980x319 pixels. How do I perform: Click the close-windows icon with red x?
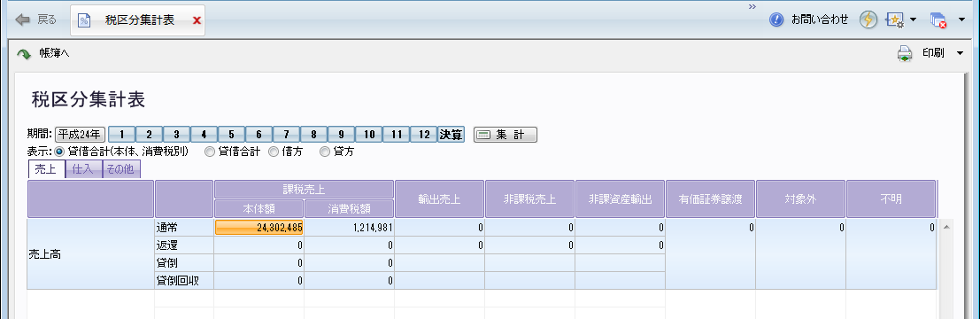[938, 20]
